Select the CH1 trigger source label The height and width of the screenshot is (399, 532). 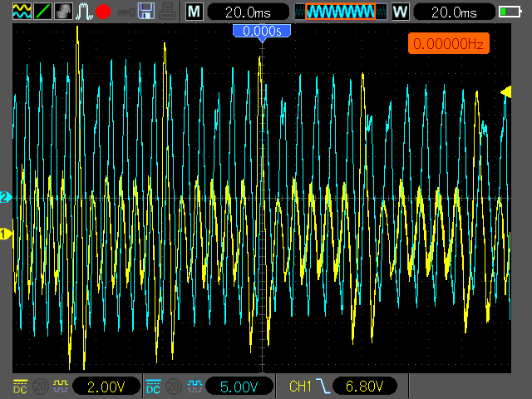[300, 387]
